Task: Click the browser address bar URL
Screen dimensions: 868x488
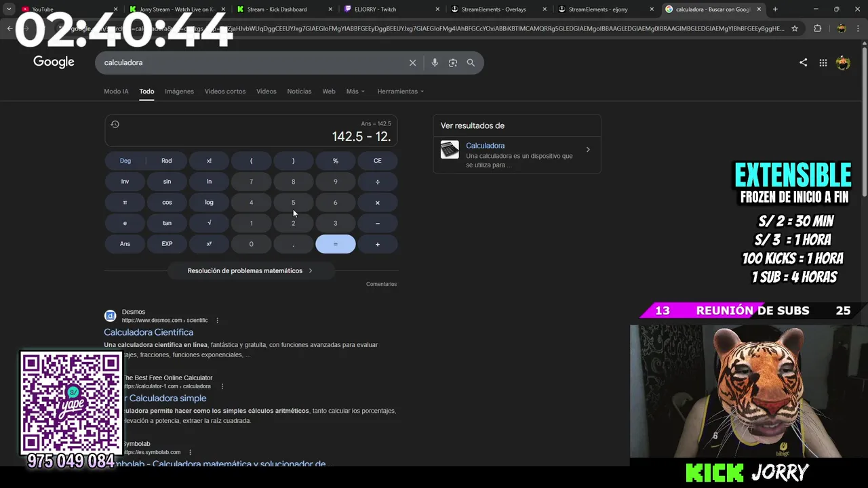Action: (x=427, y=28)
